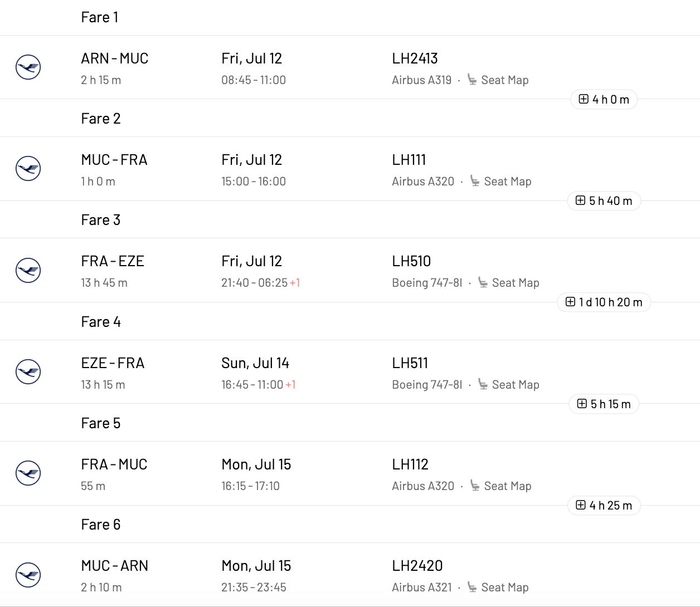The image size is (700, 607).
Task: Click the seat icon beside LH510's Seat Map
Action: pyautogui.click(x=482, y=282)
